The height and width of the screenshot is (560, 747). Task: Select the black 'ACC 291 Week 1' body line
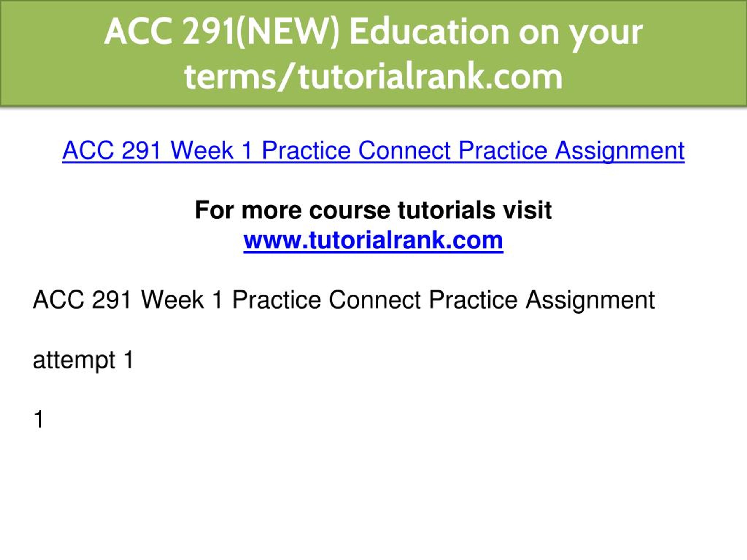343,300
